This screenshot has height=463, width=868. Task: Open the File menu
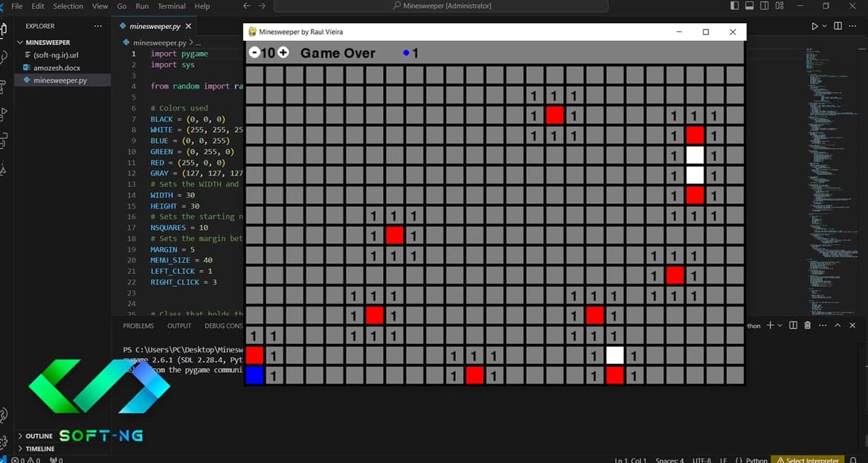(x=16, y=6)
